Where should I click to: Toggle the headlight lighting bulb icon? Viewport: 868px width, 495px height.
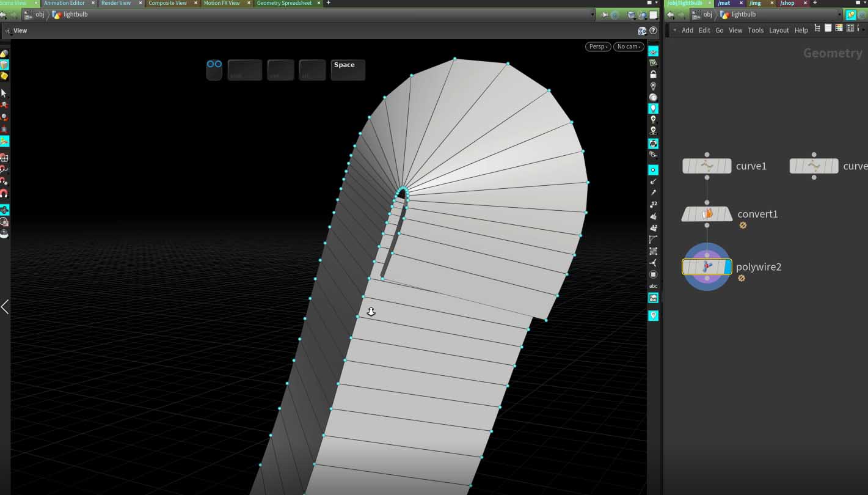(x=653, y=108)
